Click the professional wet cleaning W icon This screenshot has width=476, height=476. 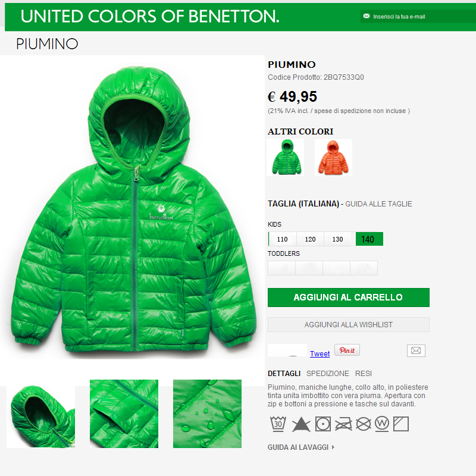click(382, 424)
